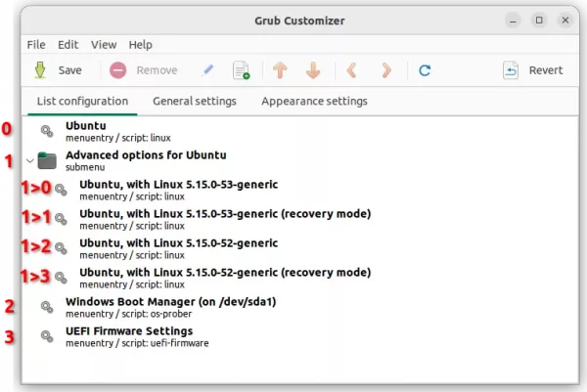Viewport: 587px width, 392px height.
Task: Click the right arrow toolbar icon
Action: pos(386,70)
